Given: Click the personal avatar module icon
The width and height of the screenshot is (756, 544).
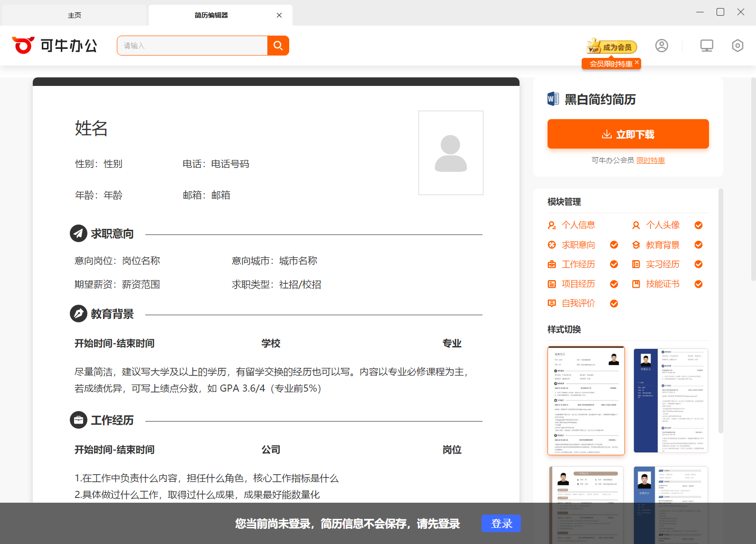Looking at the screenshot, I should coord(636,225).
